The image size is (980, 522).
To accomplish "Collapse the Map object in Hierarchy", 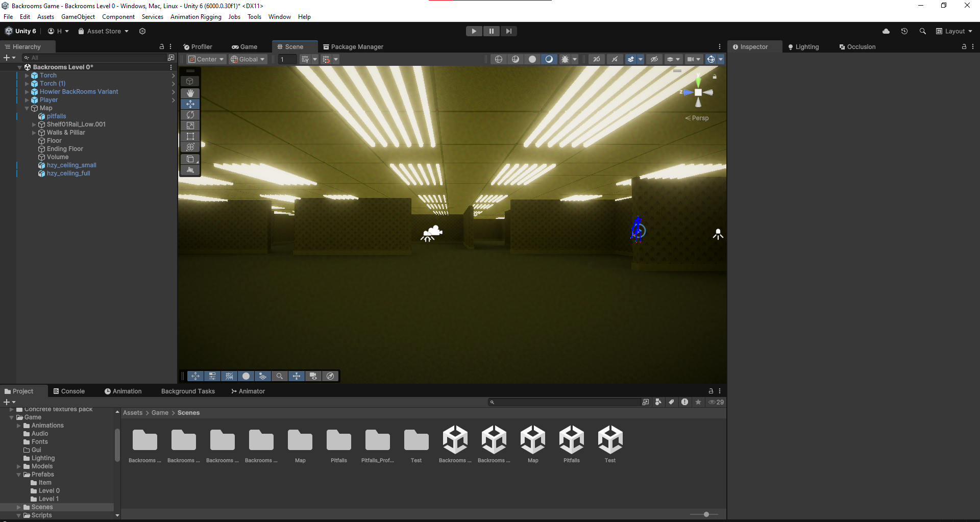I will pyautogui.click(x=27, y=108).
